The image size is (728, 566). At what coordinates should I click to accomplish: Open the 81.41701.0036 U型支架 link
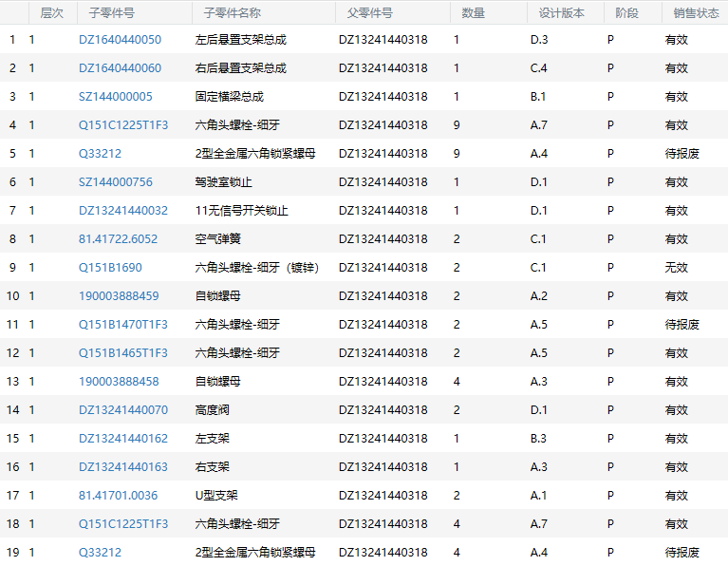(x=118, y=496)
